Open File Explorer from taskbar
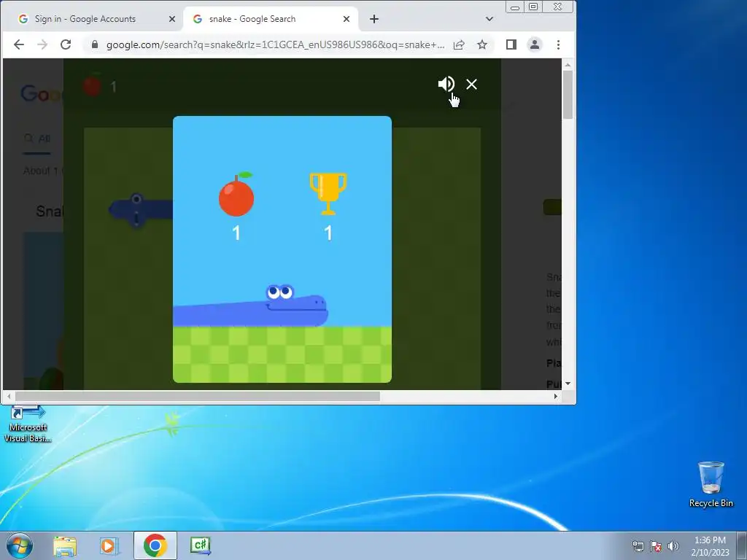747x560 pixels. click(x=65, y=545)
